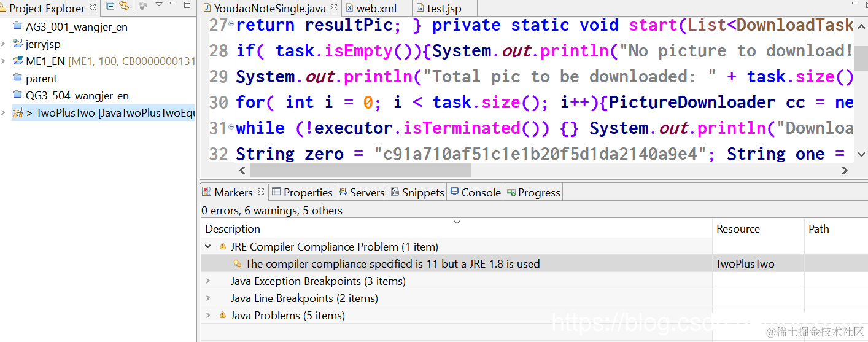
Task: Collapse code folding at line 27
Action: (x=231, y=25)
